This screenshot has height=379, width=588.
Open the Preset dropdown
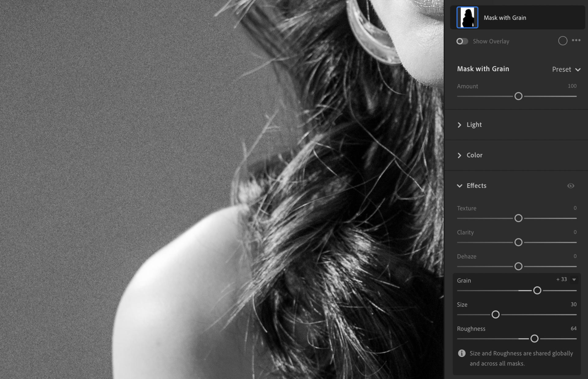(x=566, y=69)
